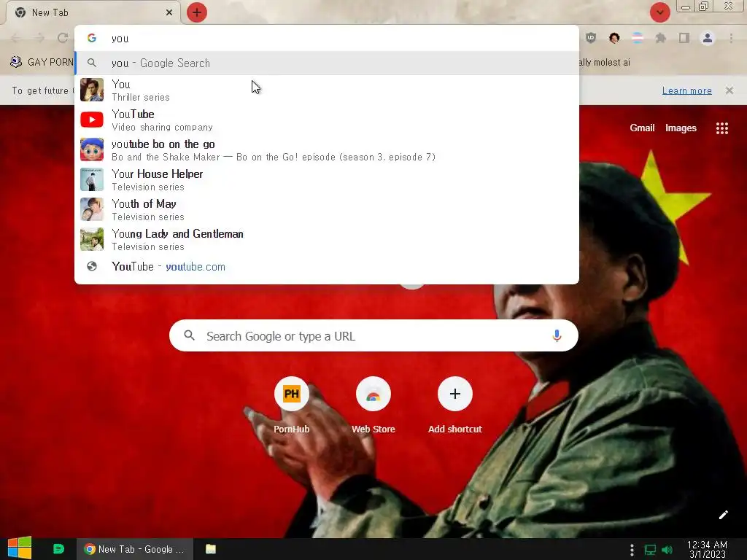
Task: Pick 'Young Lady and Gentleman' suggestion
Action: click(327, 239)
